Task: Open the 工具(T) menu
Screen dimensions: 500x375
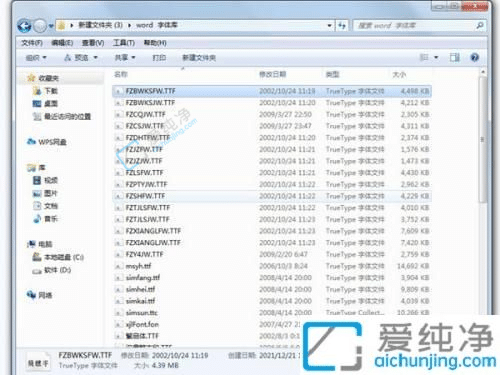Action: [124, 43]
